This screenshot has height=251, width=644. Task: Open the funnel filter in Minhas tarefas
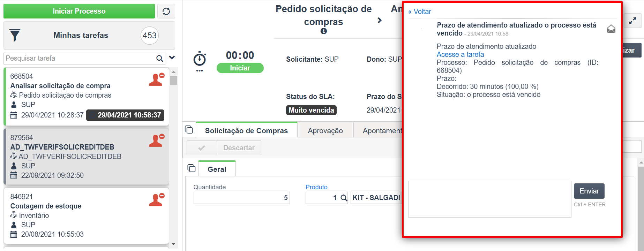(x=15, y=35)
